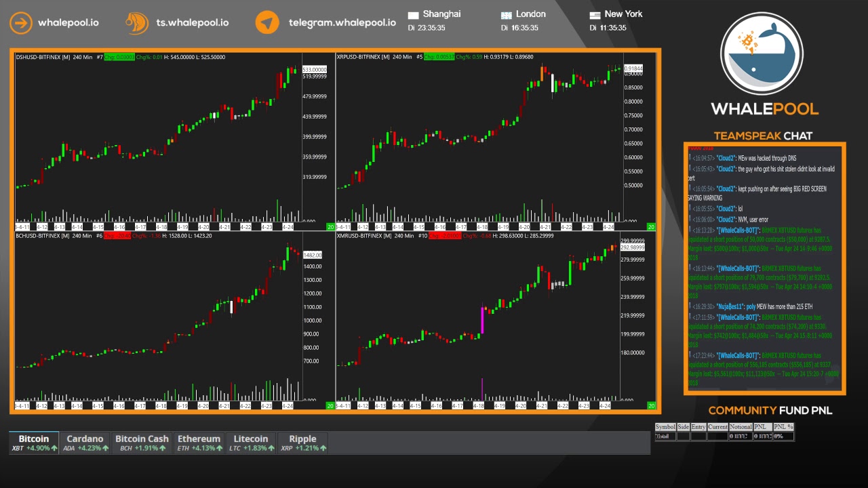Click the green 20 box on DSHUSD chart
The width and height of the screenshot is (868, 488).
(330, 226)
